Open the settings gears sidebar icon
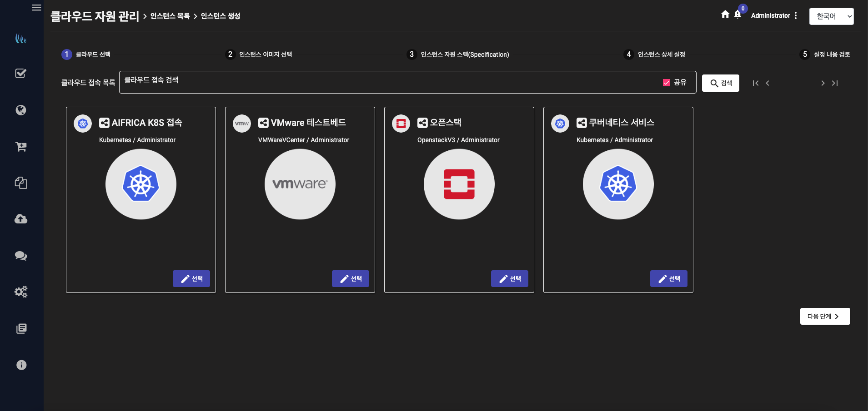This screenshot has width=868, height=411. [21, 292]
